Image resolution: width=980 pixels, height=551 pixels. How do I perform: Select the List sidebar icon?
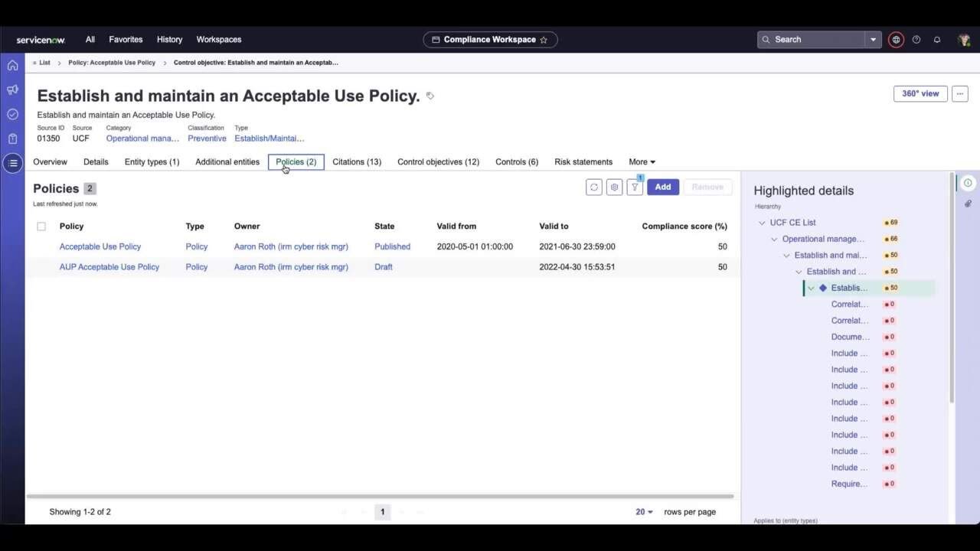12,163
